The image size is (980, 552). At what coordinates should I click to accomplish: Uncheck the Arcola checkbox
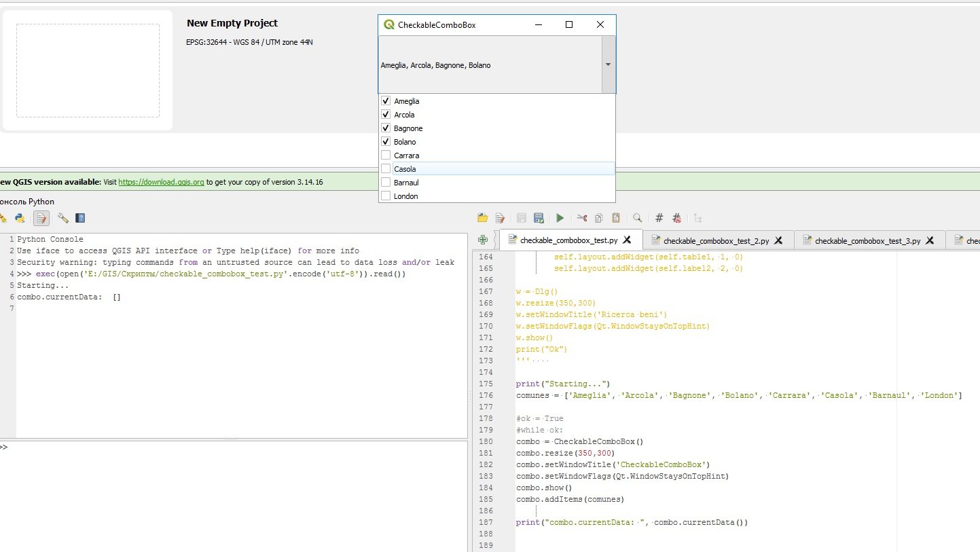(x=386, y=115)
